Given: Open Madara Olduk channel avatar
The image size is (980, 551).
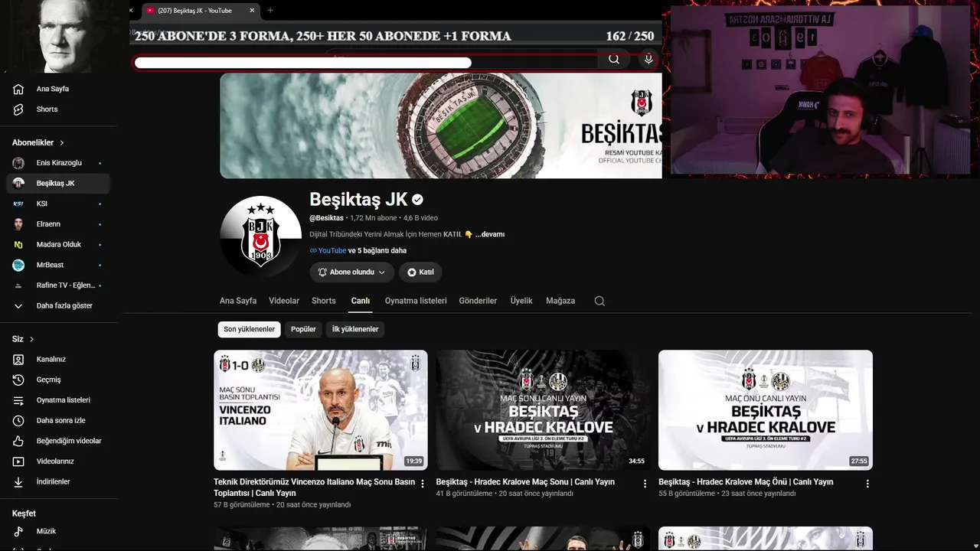Looking at the screenshot, I should (x=18, y=245).
